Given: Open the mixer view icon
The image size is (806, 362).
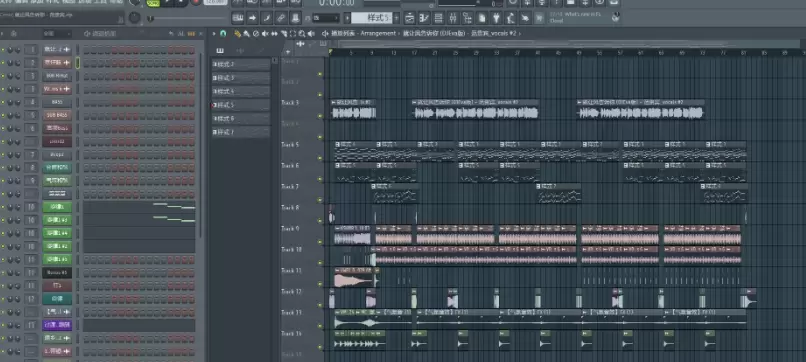Looking at the screenshot, I should pyautogui.click(x=453, y=18).
